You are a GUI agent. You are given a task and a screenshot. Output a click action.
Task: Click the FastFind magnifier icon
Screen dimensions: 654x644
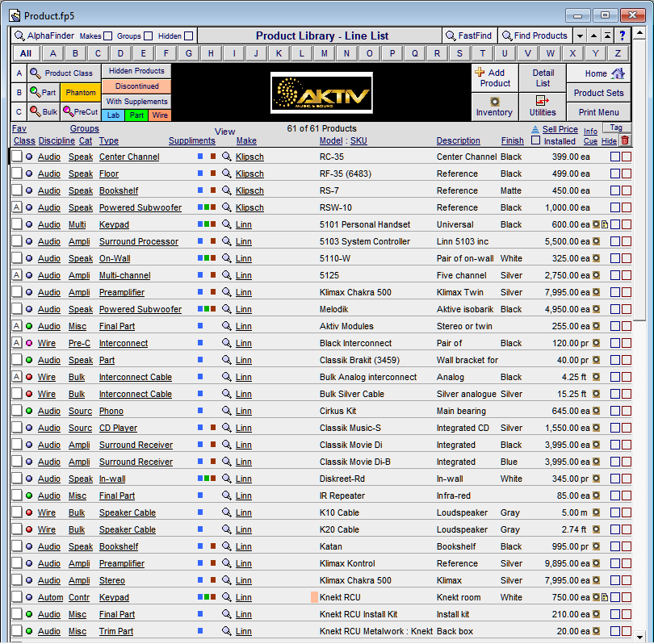tap(451, 36)
